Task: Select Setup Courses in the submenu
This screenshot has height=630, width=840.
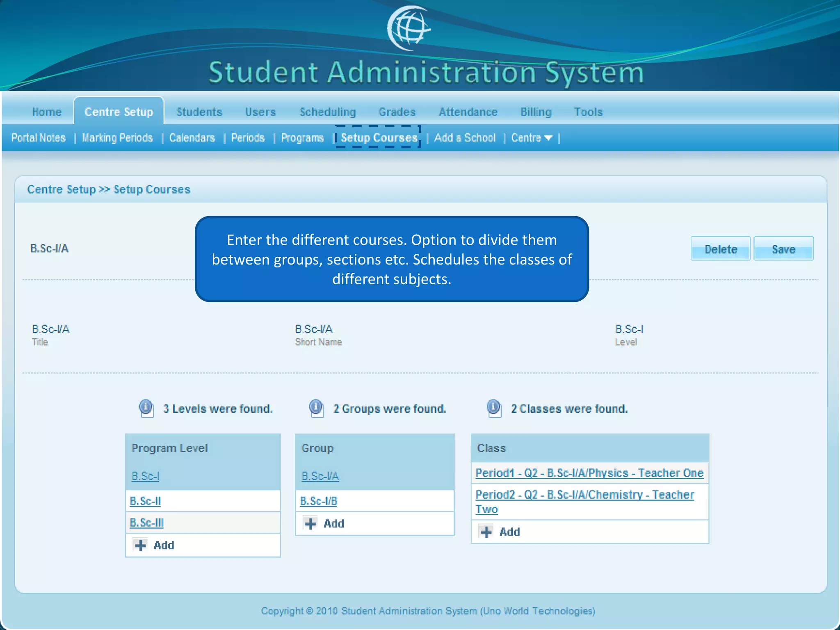Action: (379, 137)
